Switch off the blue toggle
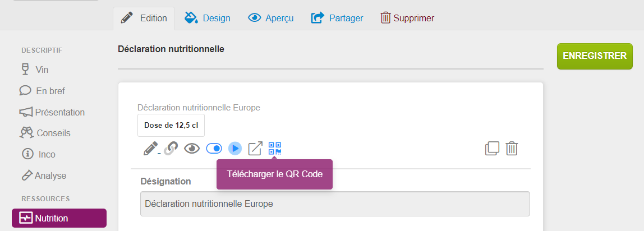The width and height of the screenshot is (644, 231). click(214, 148)
